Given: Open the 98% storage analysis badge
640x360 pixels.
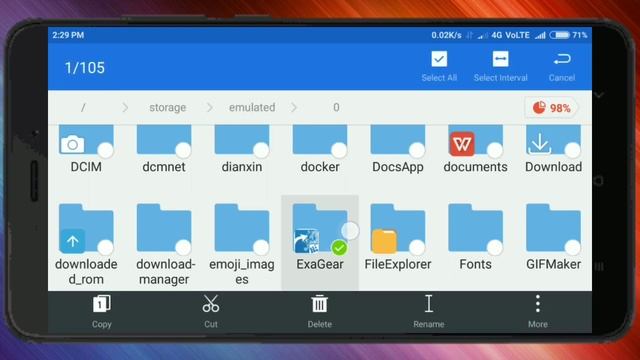Looking at the screenshot, I should (551, 108).
